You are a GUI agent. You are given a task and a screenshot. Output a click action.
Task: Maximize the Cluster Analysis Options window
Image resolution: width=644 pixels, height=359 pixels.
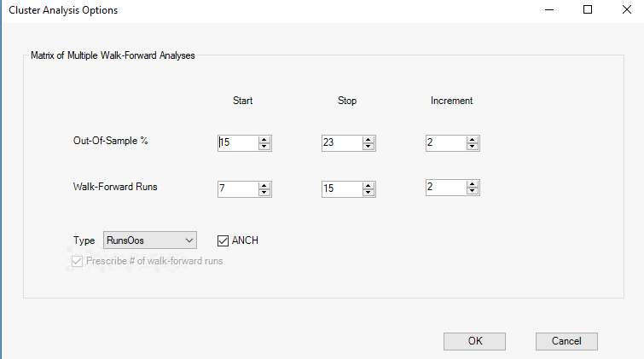pyautogui.click(x=587, y=10)
